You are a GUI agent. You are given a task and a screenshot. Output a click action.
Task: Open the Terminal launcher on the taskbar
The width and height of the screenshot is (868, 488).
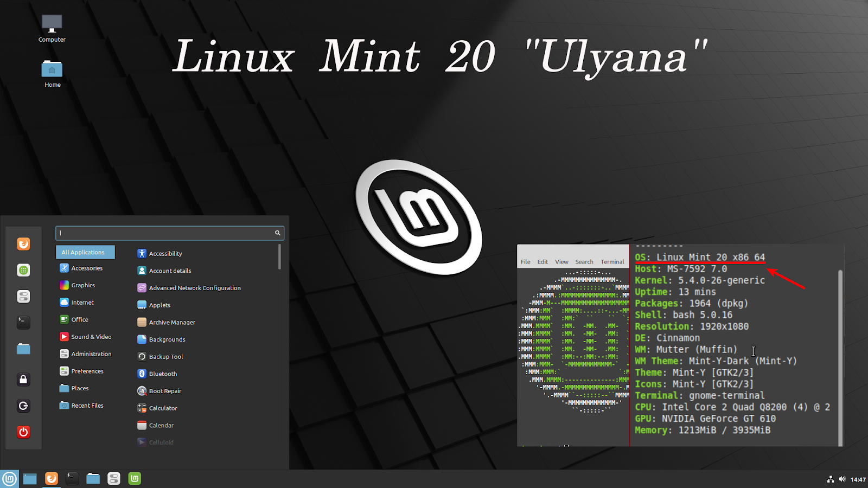pos(72,479)
